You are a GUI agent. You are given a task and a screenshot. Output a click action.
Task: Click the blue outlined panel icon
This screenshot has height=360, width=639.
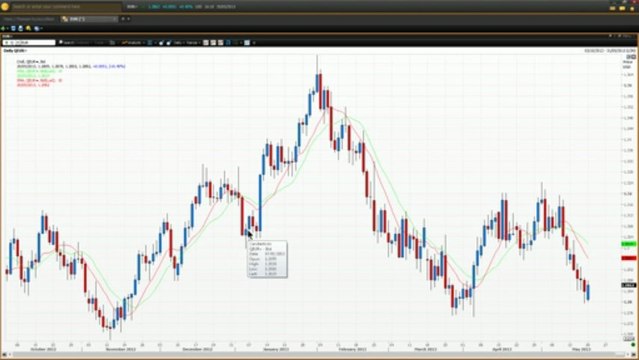(228, 42)
